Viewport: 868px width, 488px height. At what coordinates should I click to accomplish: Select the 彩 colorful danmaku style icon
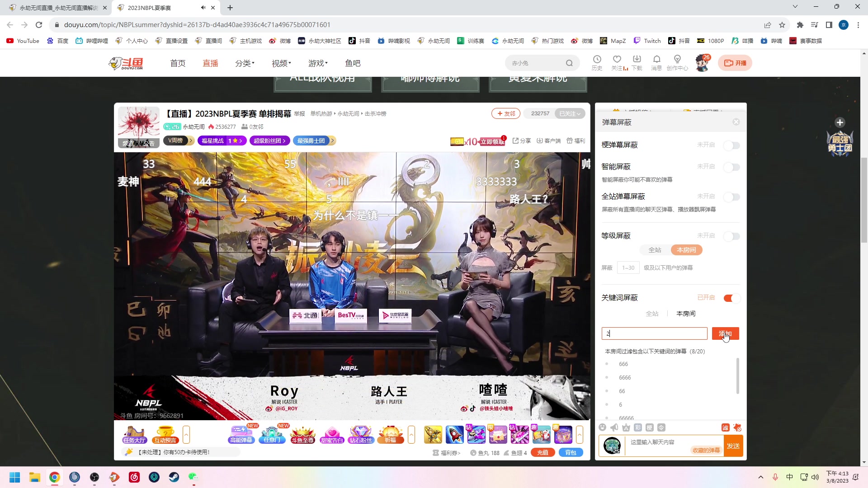pos(637,427)
